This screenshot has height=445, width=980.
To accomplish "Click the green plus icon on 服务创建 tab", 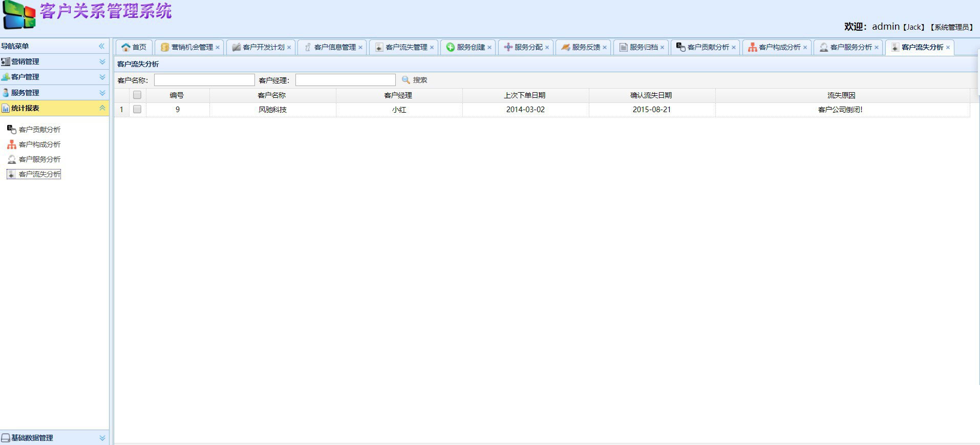I will tap(450, 47).
